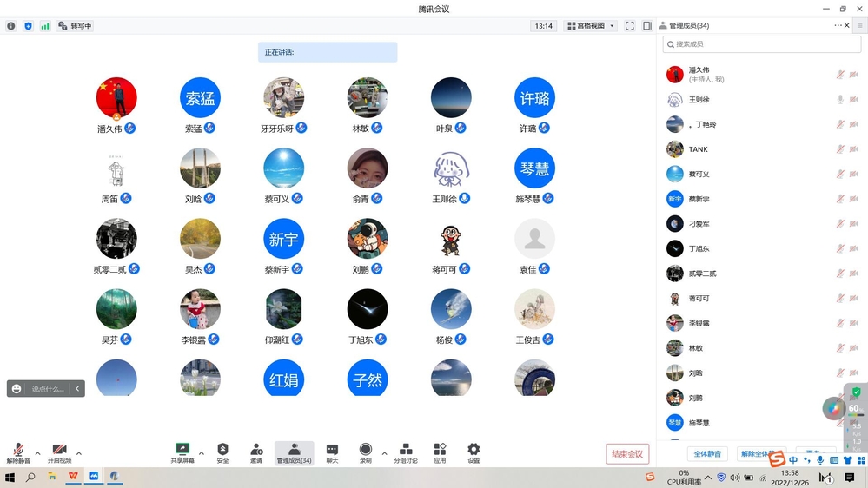Viewport: 868px width, 488px height.
Task: Click the 搜索成员 search field
Action: pos(750,44)
